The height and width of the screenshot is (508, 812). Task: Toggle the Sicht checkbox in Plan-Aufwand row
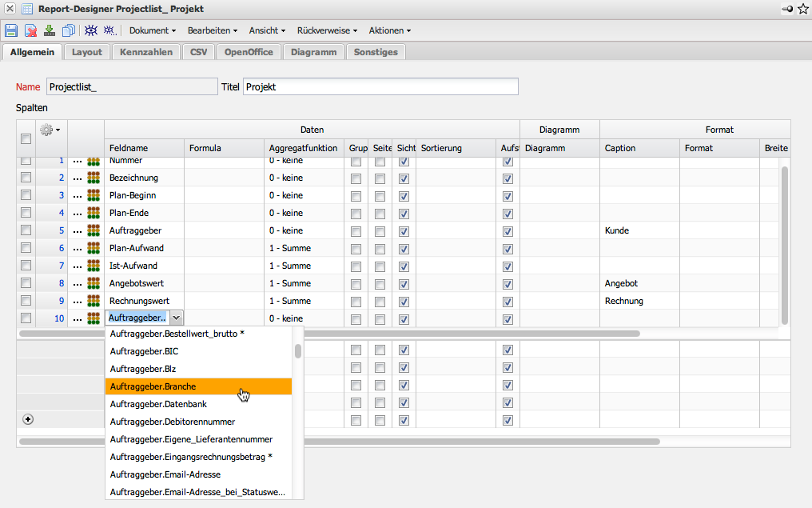tap(404, 248)
